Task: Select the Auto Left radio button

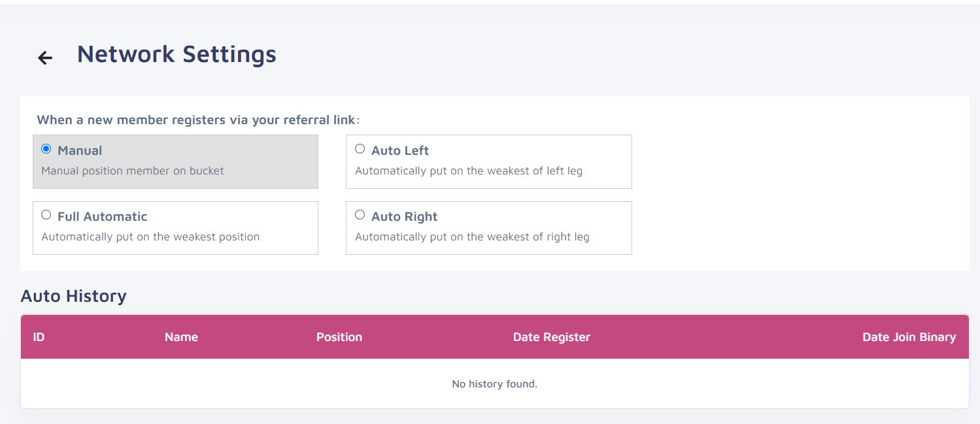Action: 360,149
